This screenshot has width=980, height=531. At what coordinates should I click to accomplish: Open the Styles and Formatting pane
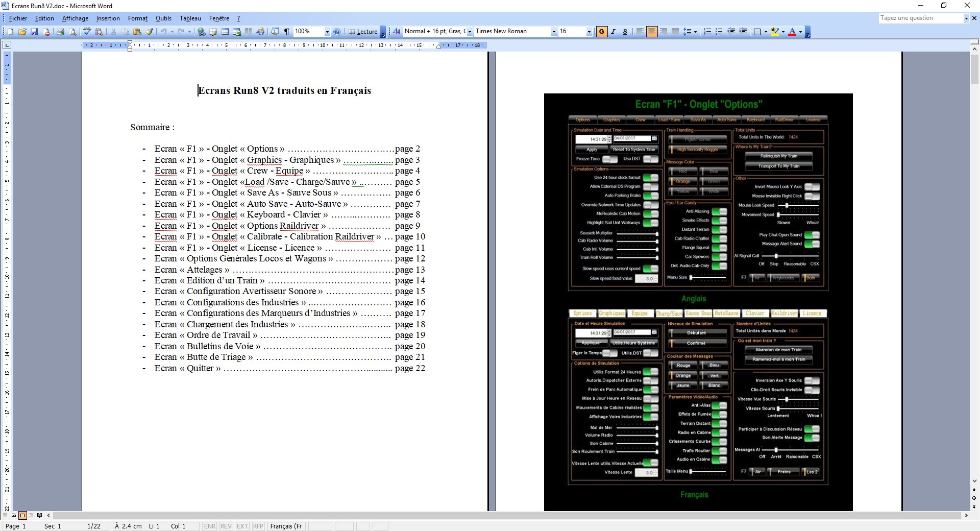pyautogui.click(x=397, y=32)
